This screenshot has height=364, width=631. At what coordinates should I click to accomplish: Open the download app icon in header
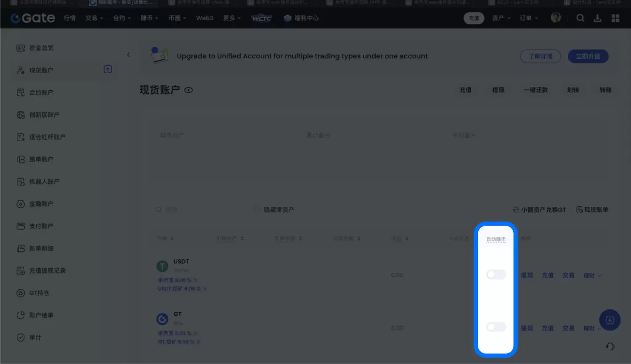tap(597, 18)
